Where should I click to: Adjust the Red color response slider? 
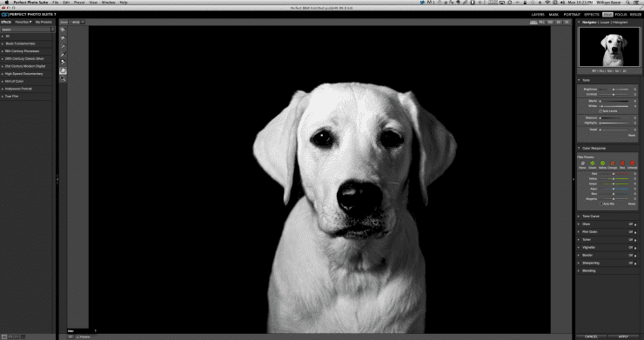pos(614,174)
